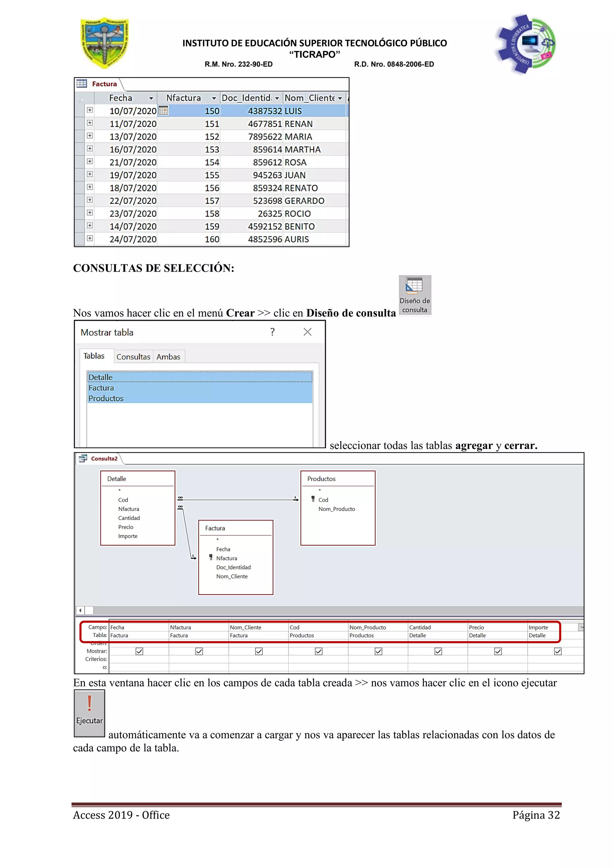Viewport: 614px width, 868px height.
Task: Click the key icon beside Cod in Productos
Action: tap(313, 499)
